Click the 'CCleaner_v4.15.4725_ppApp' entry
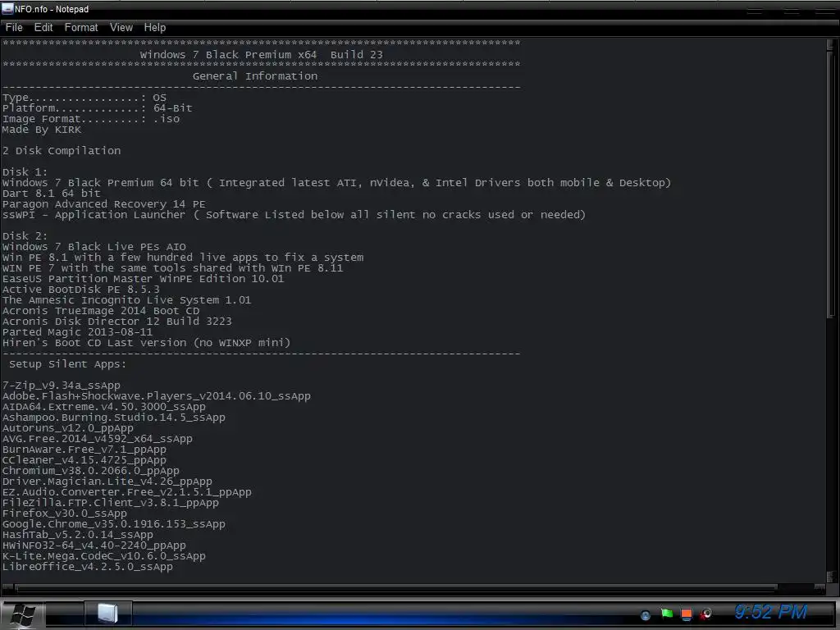840x630 pixels. (84, 460)
